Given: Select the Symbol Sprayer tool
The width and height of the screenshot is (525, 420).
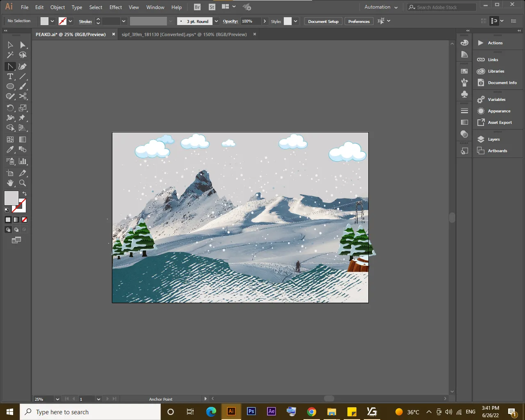Looking at the screenshot, I should 10,161.
